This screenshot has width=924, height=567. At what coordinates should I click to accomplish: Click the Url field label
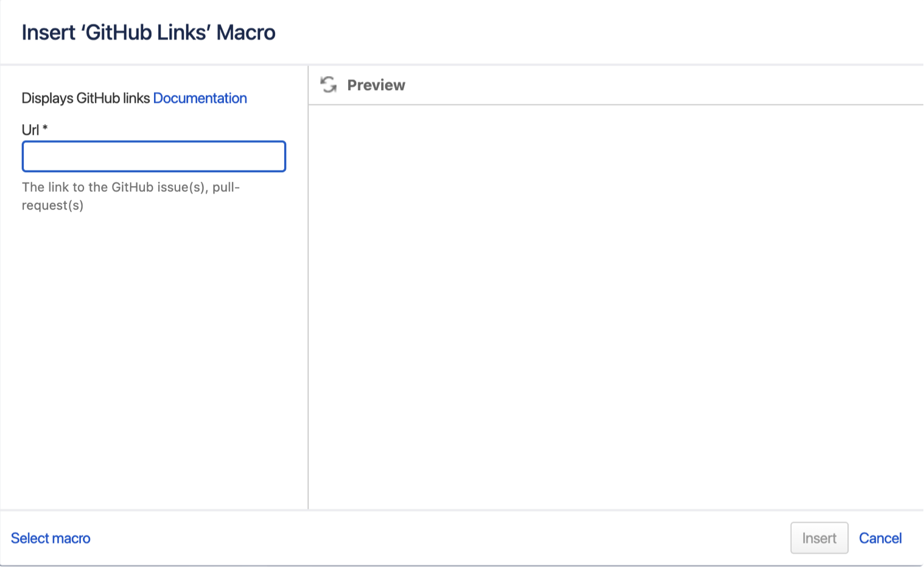click(x=30, y=130)
